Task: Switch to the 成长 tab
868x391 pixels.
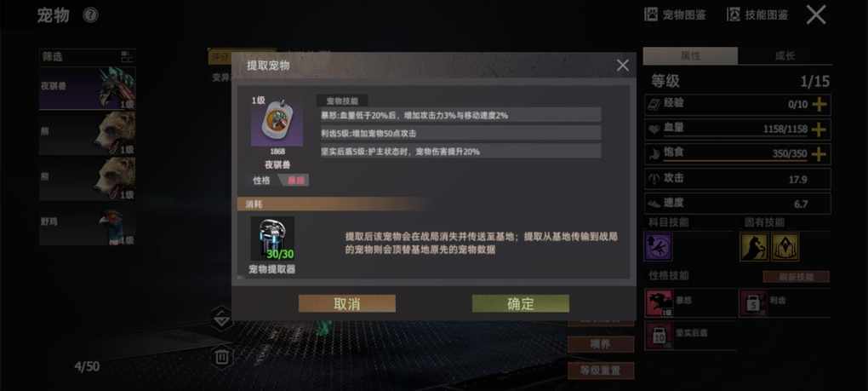Action: 785,56
